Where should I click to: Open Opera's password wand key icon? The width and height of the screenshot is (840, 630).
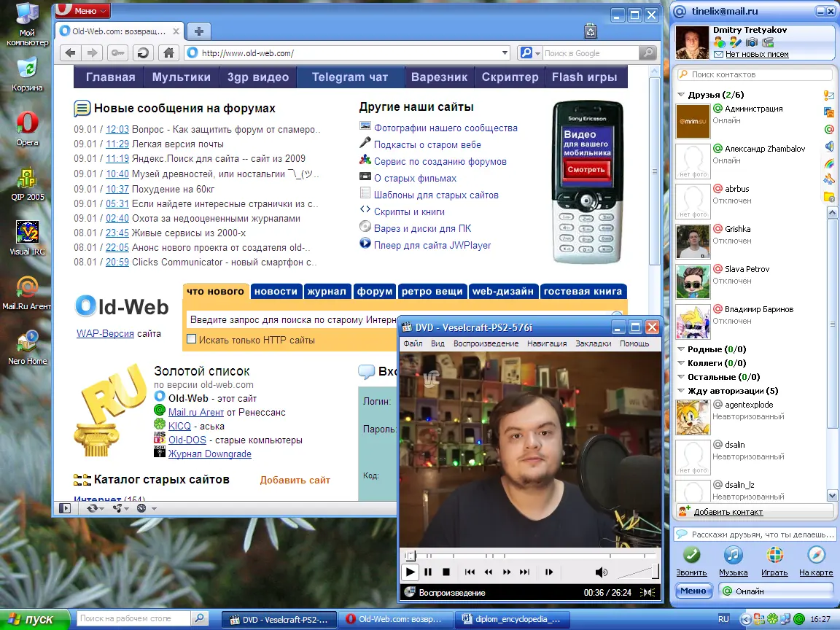tap(117, 52)
